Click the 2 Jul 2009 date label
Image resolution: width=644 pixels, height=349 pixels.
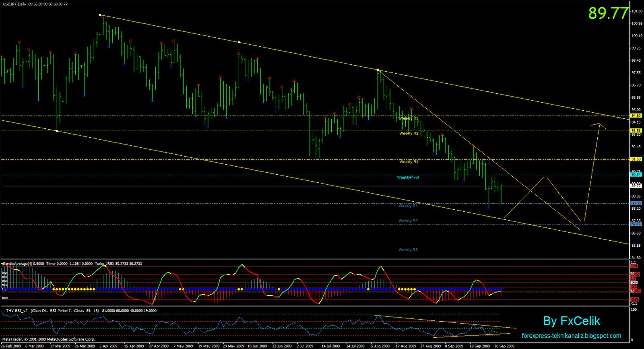(x=305, y=346)
